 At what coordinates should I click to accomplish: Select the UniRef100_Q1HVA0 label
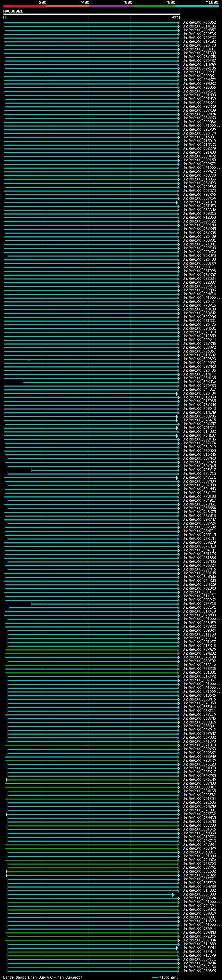[x=199, y=64]
